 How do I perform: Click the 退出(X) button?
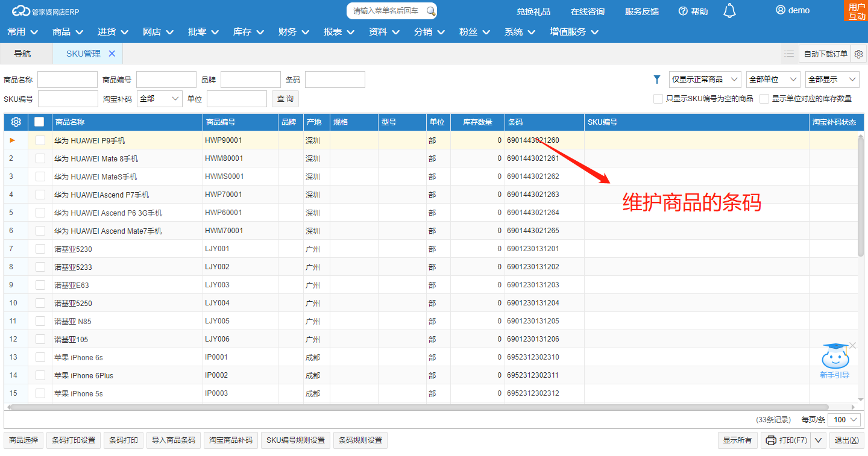[x=847, y=440]
